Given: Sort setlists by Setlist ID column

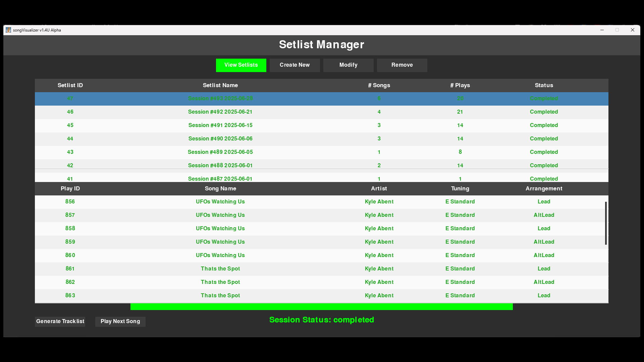Looking at the screenshot, I should pos(70,85).
